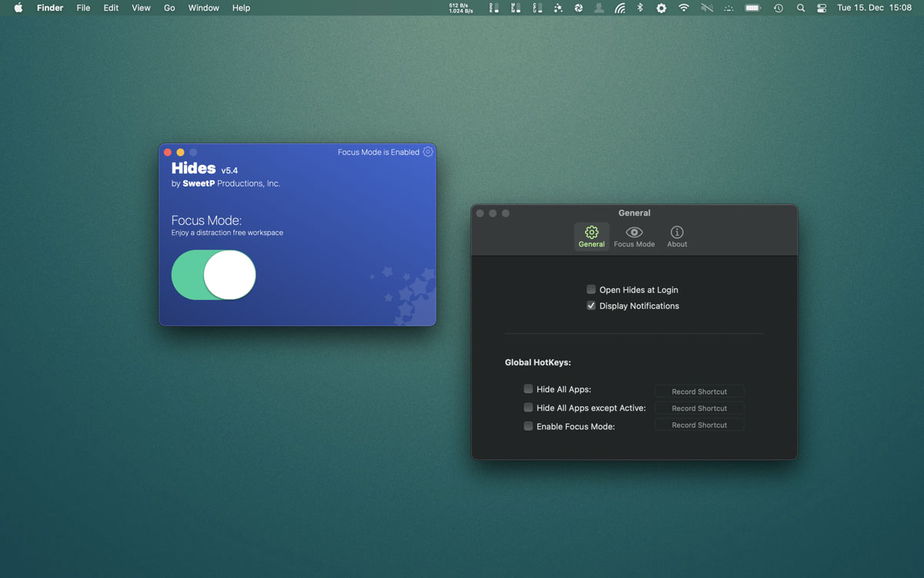Tick the Hide All Apps hotkey checkbox

(528, 389)
